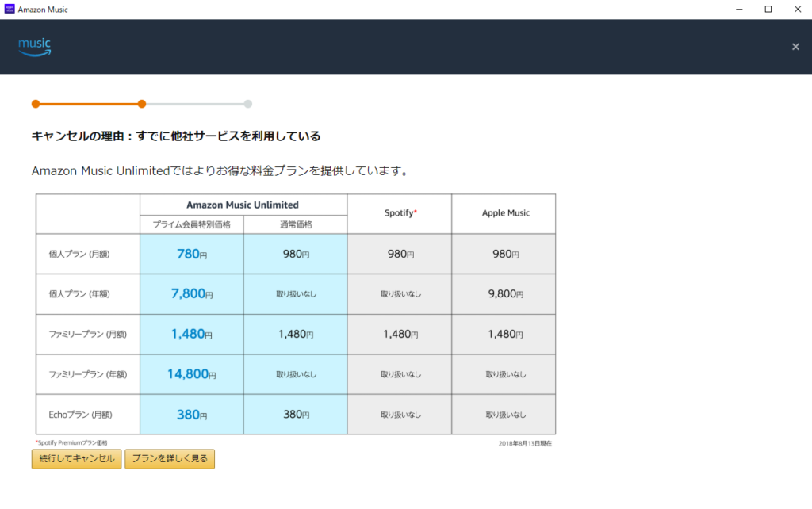Click the 'ファミリープラン (年額)' row label
Image resolution: width=812 pixels, height=509 pixels.
87,374
